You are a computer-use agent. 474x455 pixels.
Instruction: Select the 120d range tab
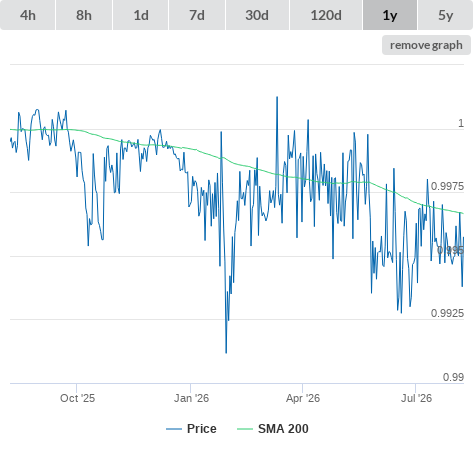(x=326, y=15)
